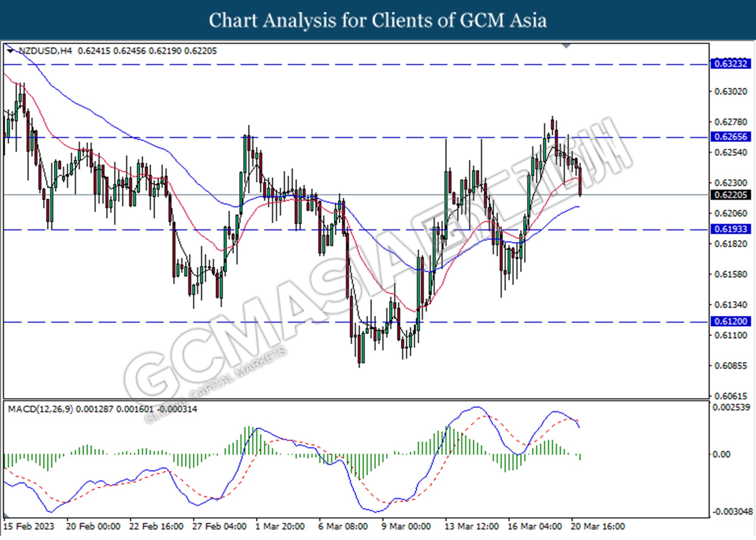Click the MACD scale zero value 0.00
This screenshot has width=756, height=540.
point(721,454)
